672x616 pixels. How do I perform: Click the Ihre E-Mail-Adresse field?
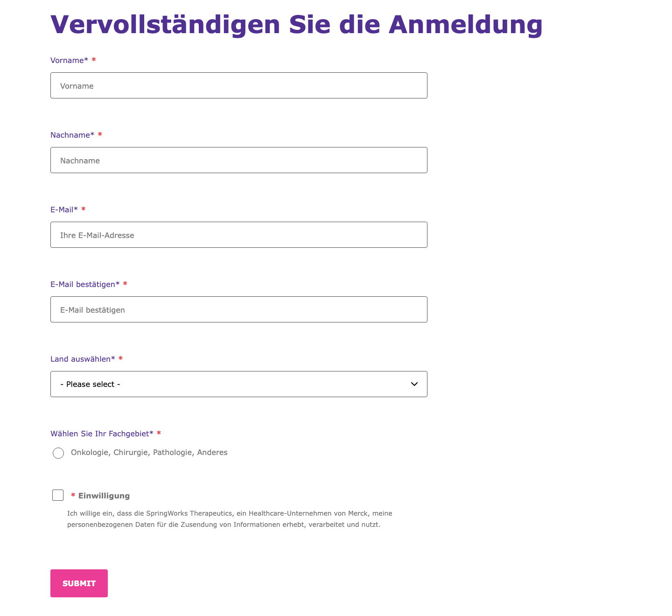pos(238,235)
